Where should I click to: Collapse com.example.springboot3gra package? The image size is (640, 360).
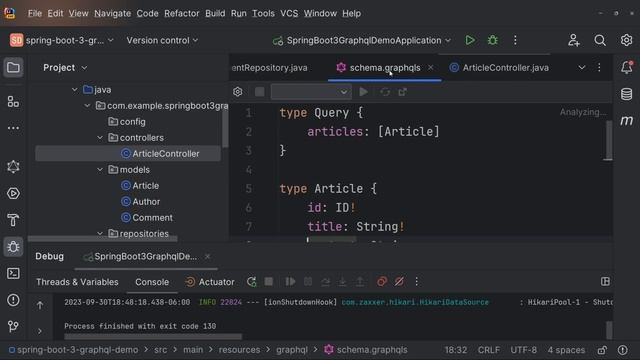[87, 106]
